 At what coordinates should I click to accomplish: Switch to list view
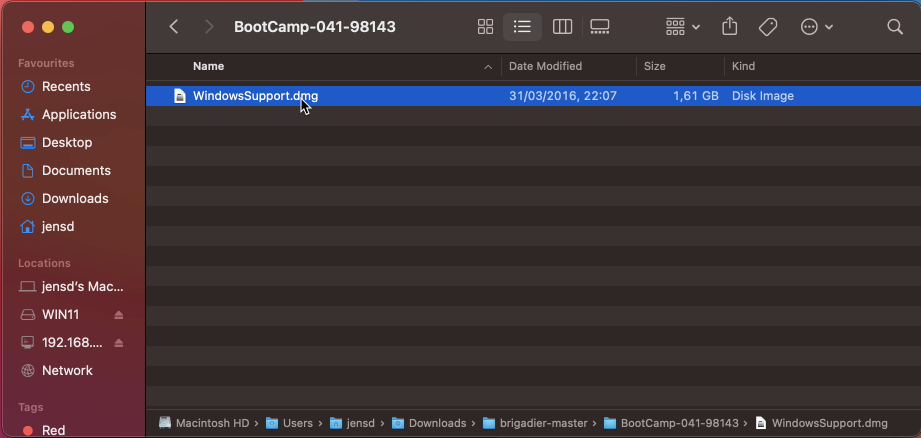pyautogui.click(x=522, y=26)
